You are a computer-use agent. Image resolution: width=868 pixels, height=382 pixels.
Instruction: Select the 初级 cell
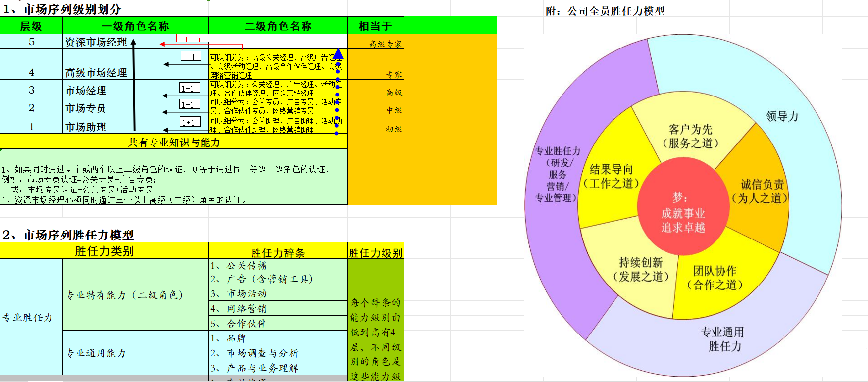click(375, 125)
